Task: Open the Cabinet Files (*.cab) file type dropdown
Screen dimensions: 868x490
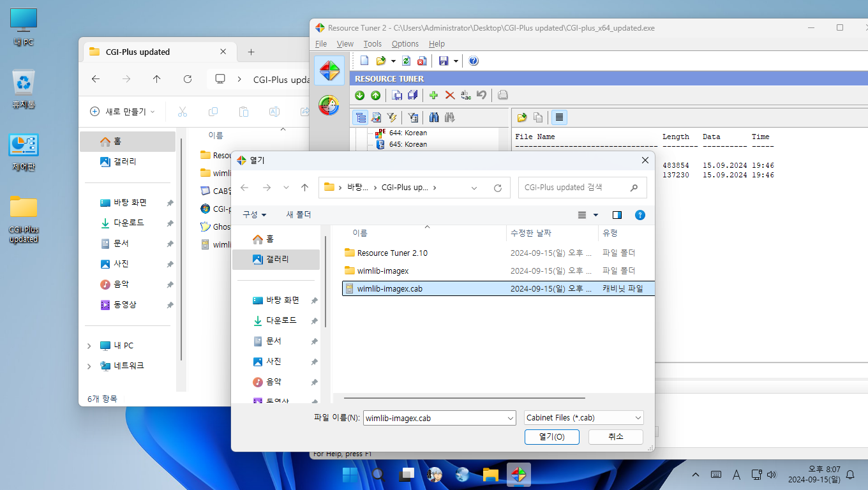Action: point(583,418)
